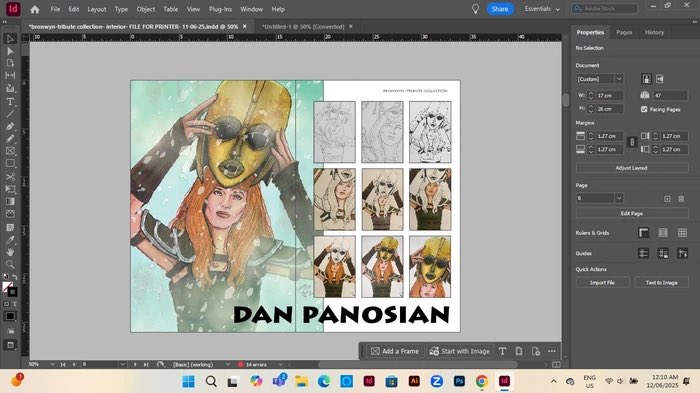The height and width of the screenshot is (393, 700).
Task: Toggle the Facing Pages checkbox
Action: (644, 109)
